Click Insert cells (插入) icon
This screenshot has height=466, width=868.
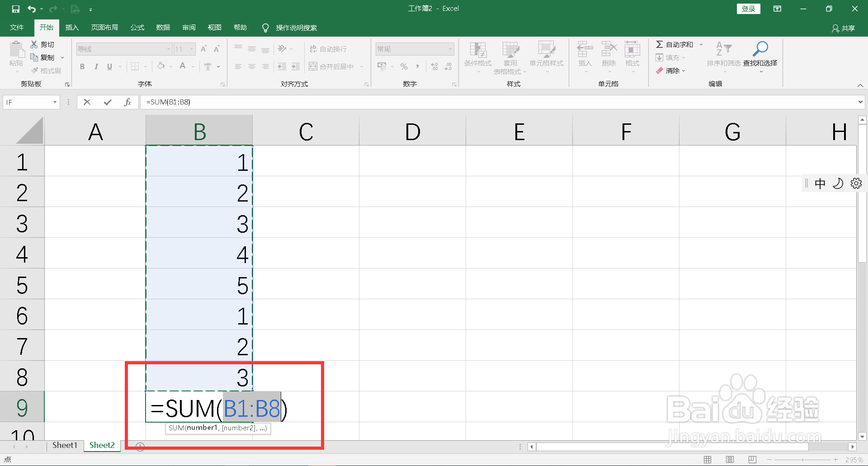[585, 49]
